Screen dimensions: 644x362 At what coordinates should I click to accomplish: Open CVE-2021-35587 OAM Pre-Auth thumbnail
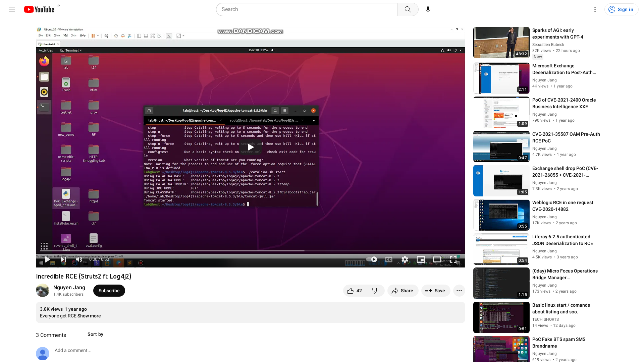click(501, 146)
